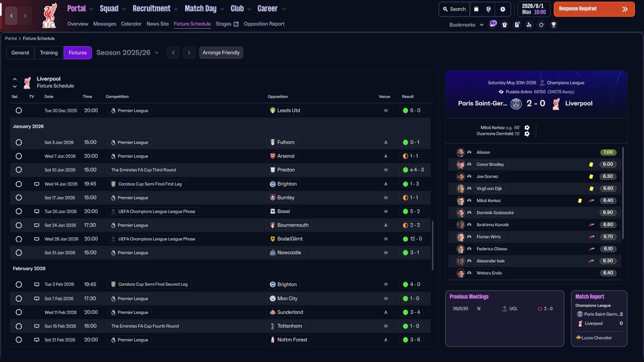
Task: Click the orange Response Required button
Action: coord(594,9)
